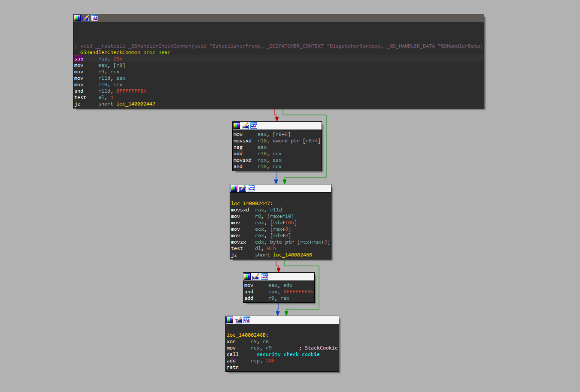Select 'mov rcx, r9' instruction
Viewport: 580px width, 392px height.
tap(249, 348)
